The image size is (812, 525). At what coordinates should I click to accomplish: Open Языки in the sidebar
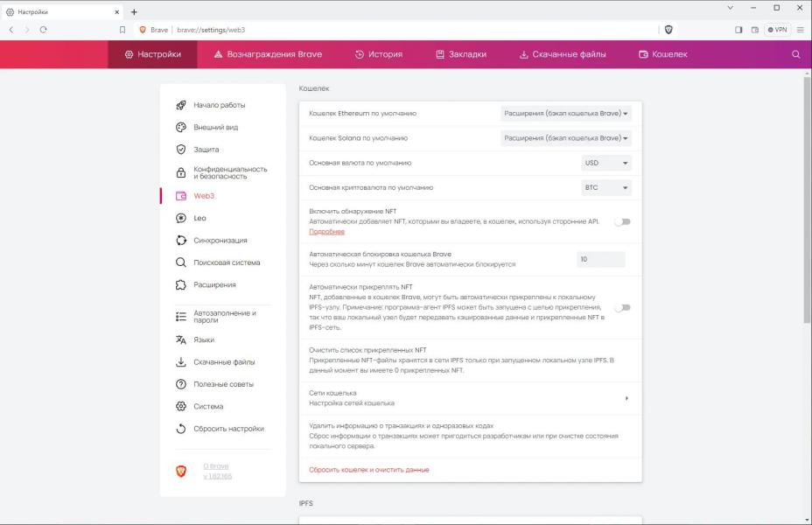click(204, 339)
